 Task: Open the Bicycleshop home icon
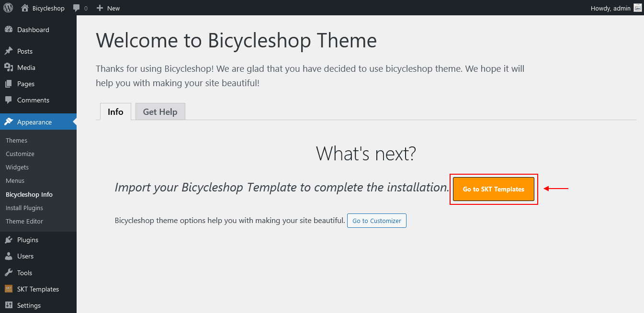[x=25, y=8]
